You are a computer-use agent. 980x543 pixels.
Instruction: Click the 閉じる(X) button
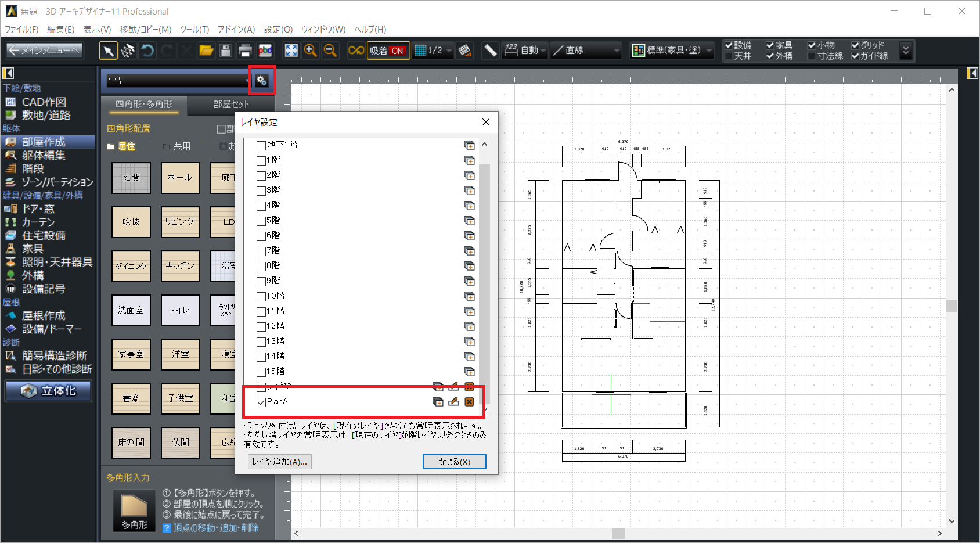click(x=454, y=462)
